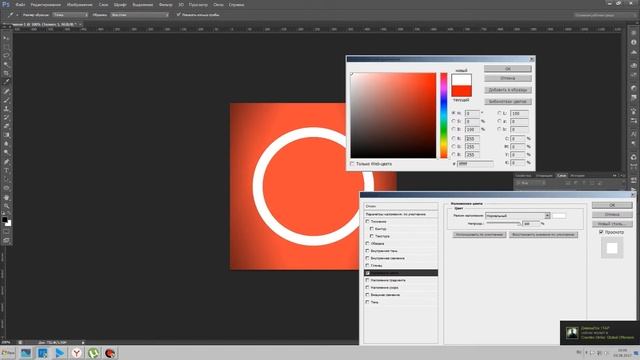Screen dimensions: 640x360
Task: Select the Eyedropper tool in the toolbox
Action: click(6, 82)
